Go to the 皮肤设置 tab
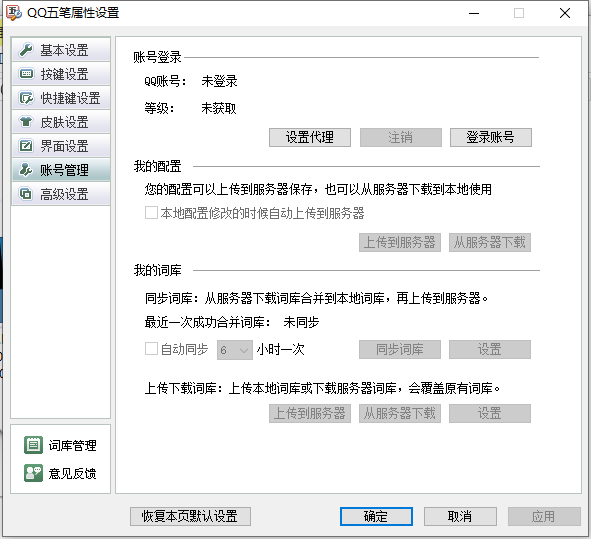This screenshot has height=539, width=591. [x=61, y=122]
